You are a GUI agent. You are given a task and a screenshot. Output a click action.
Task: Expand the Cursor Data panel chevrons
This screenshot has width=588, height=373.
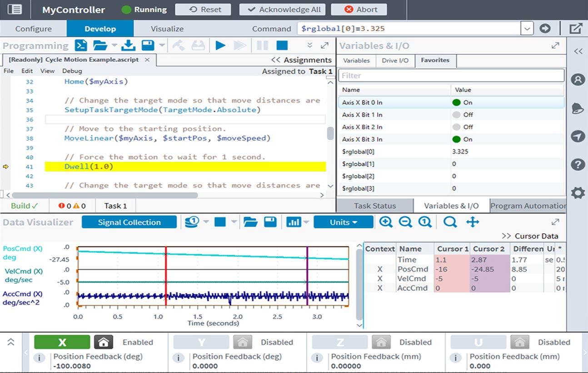[506, 236]
